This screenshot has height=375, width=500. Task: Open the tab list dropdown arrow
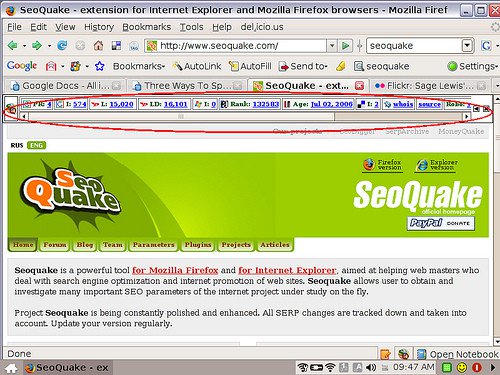click(x=497, y=86)
